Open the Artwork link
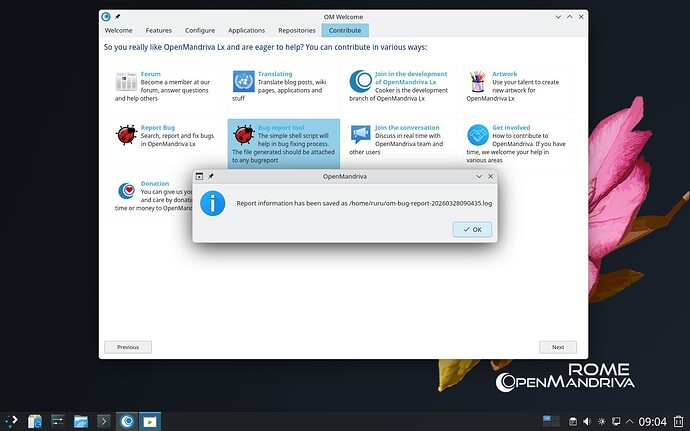This screenshot has width=690, height=431. tap(505, 74)
